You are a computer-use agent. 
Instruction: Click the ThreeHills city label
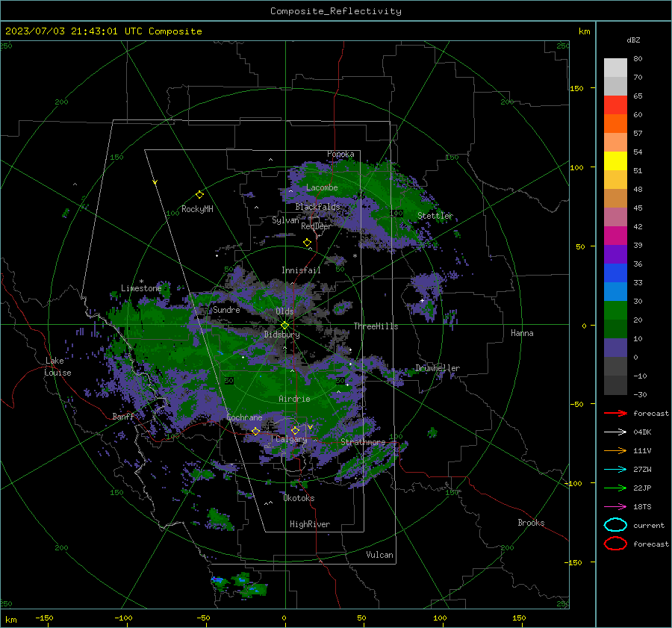(x=376, y=326)
